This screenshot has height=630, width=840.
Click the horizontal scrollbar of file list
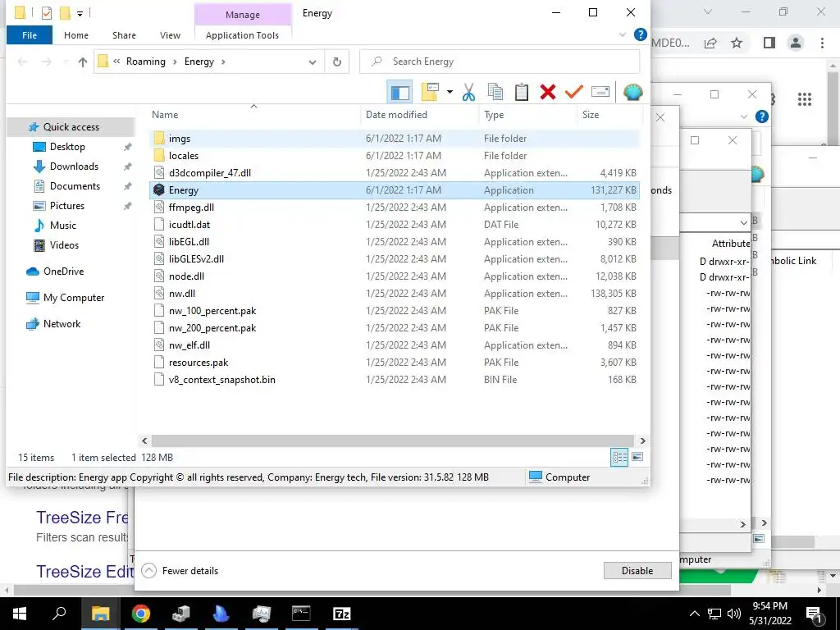coord(393,441)
